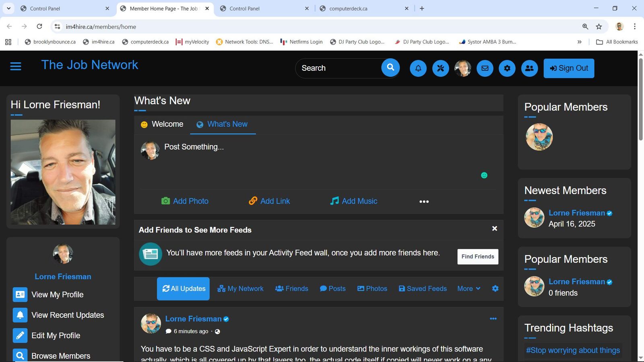
Task: Bookmark this page with the star icon
Action: pos(599,27)
